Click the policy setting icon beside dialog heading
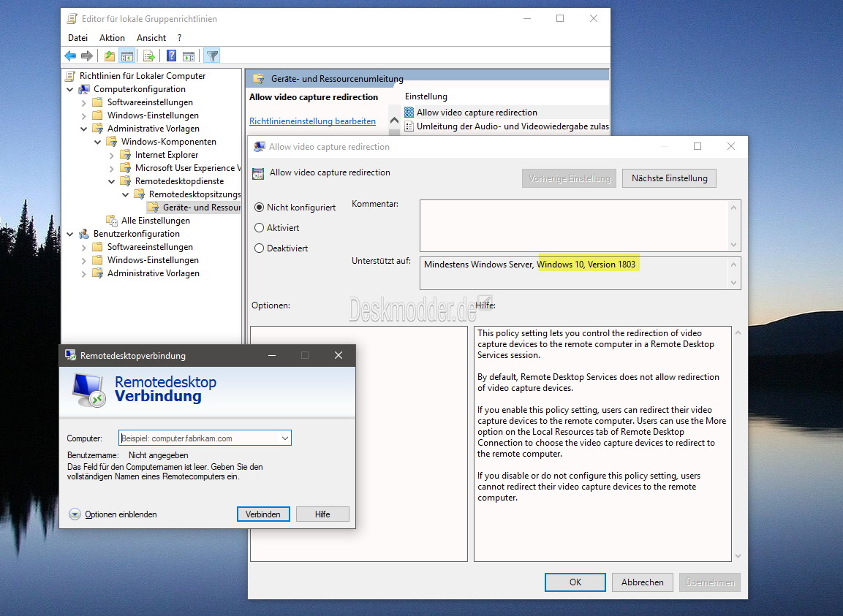This screenshot has height=616, width=843. coord(259,173)
